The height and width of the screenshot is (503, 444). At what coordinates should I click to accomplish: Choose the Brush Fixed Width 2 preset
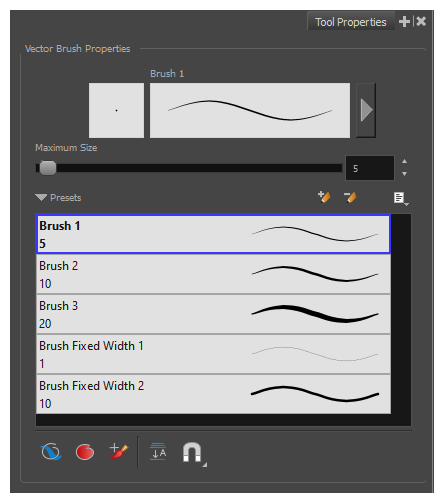[x=213, y=394]
